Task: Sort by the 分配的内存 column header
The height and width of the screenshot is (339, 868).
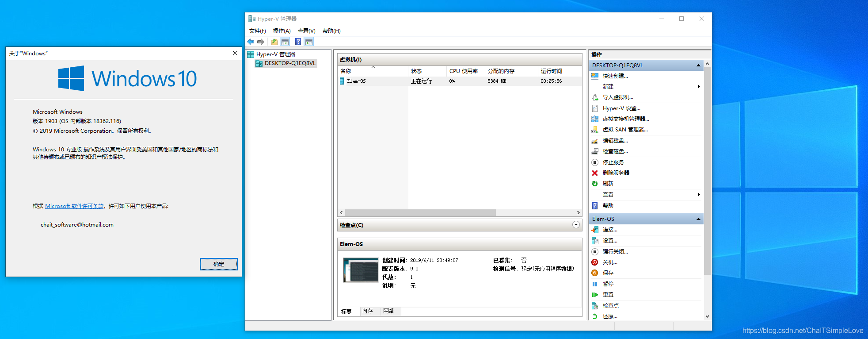Action: 511,71
